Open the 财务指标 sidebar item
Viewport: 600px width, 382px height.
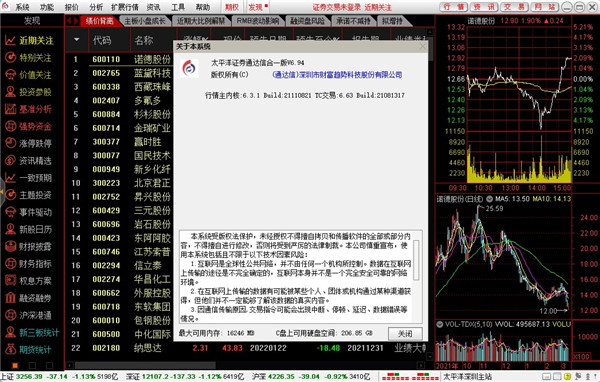coord(28,264)
